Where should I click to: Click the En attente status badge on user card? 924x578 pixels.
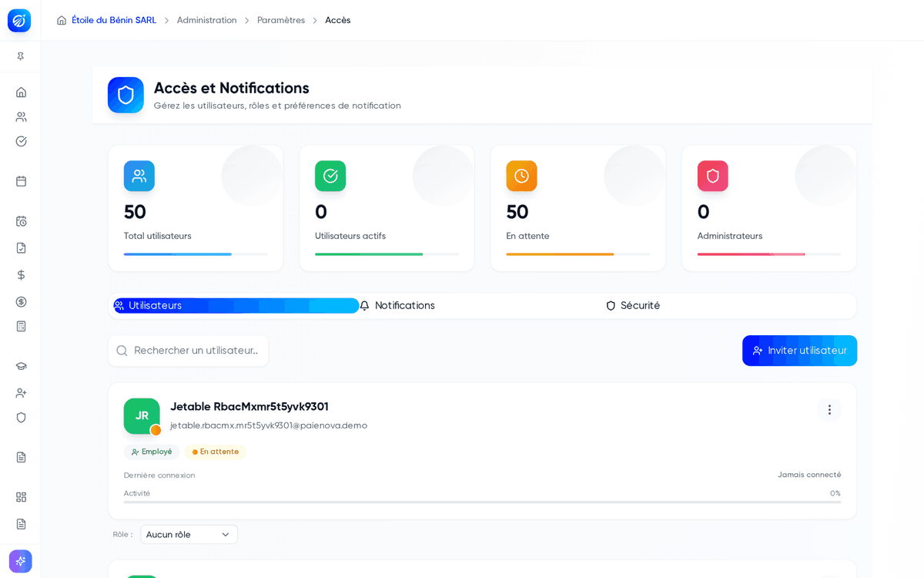point(216,452)
